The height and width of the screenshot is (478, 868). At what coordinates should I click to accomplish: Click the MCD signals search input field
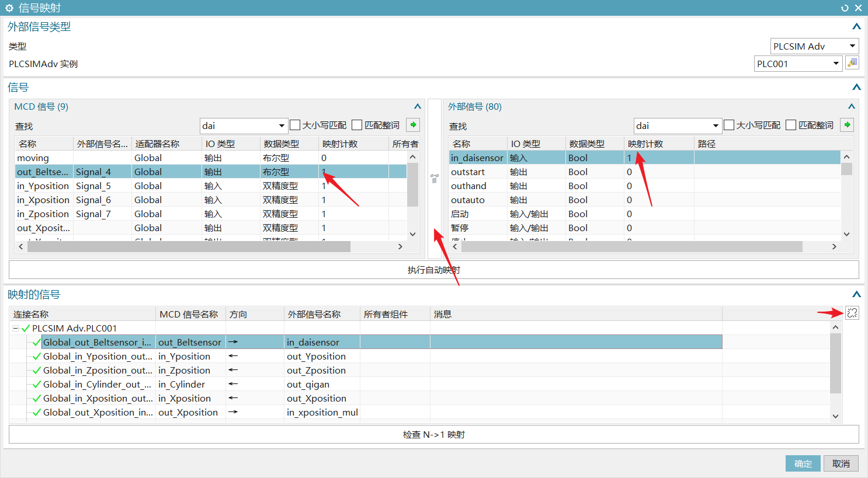click(x=238, y=125)
